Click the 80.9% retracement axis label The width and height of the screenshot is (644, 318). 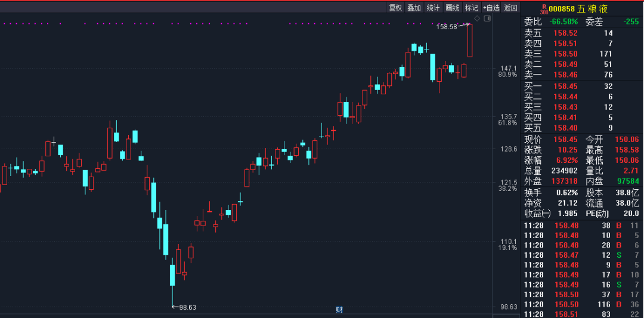click(x=507, y=75)
